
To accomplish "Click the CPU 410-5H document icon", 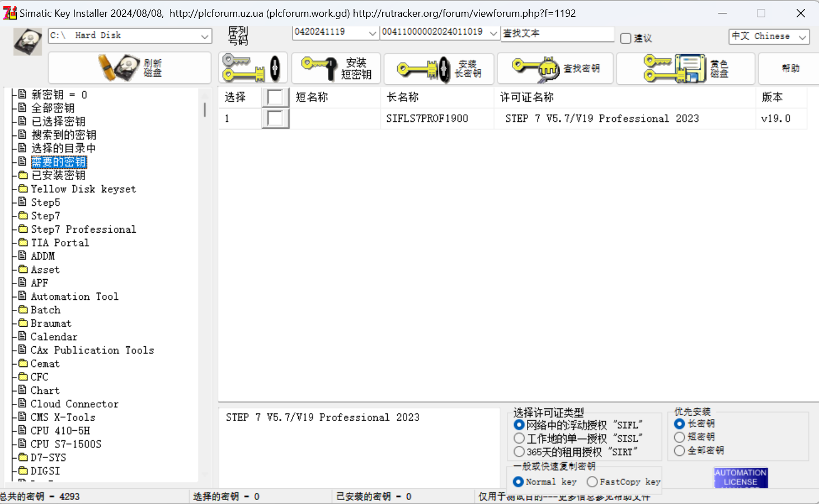I will (22, 430).
